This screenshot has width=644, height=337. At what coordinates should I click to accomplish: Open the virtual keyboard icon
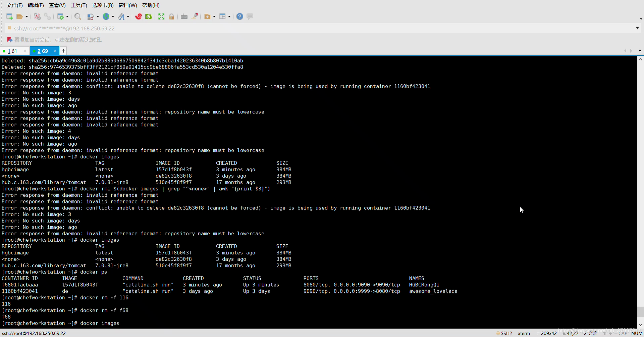[x=184, y=16]
